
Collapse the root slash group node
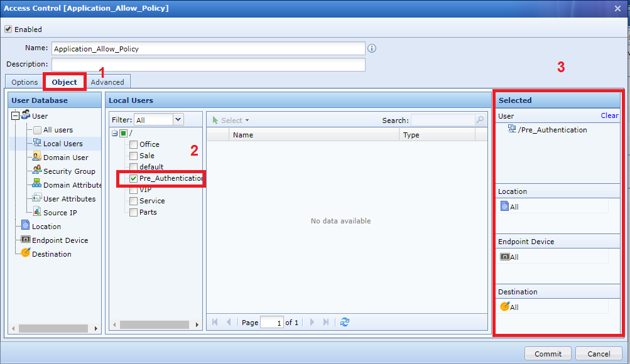[x=114, y=133]
